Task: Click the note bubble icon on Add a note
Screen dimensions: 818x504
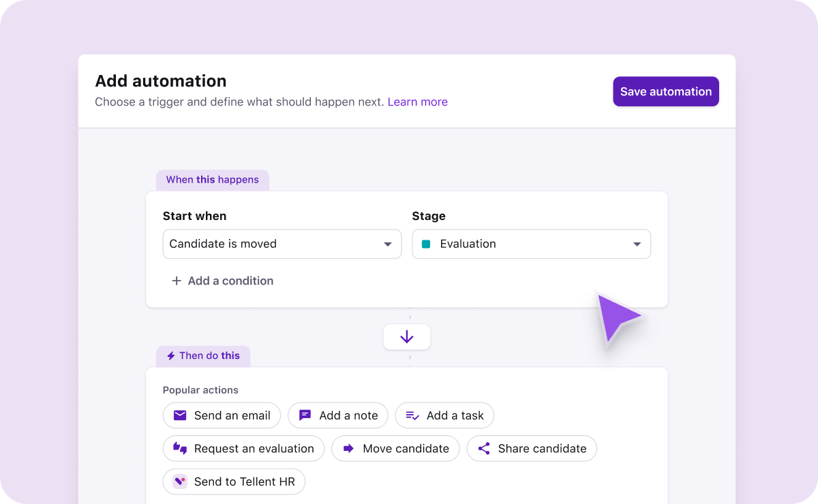Action: 305,415
